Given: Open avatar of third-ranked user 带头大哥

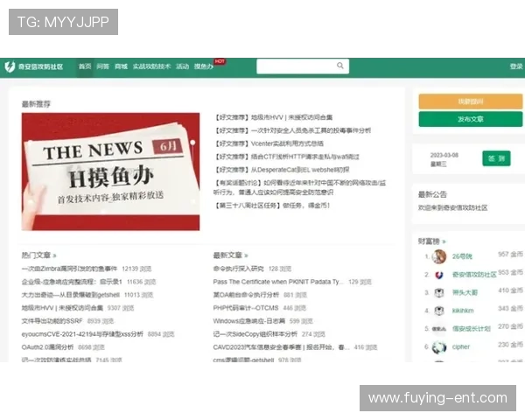Looking at the screenshot, I should 439,293.
